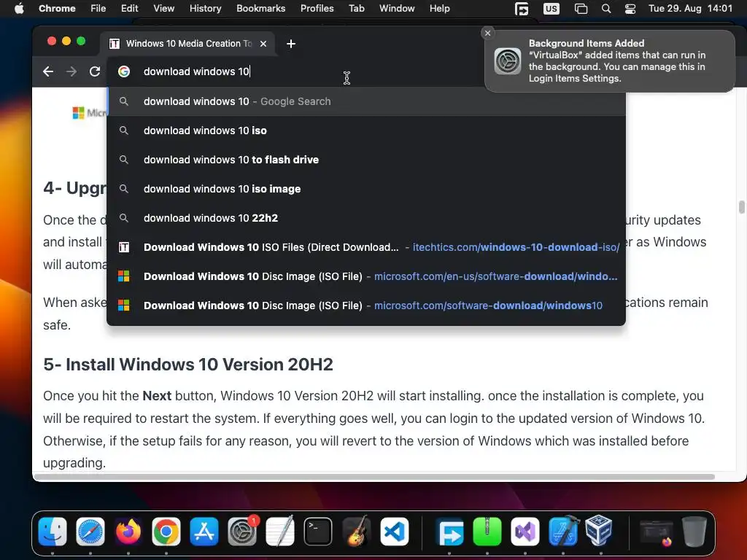Click the Chrome forward arrow button
747x560 pixels.
[71, 71]
